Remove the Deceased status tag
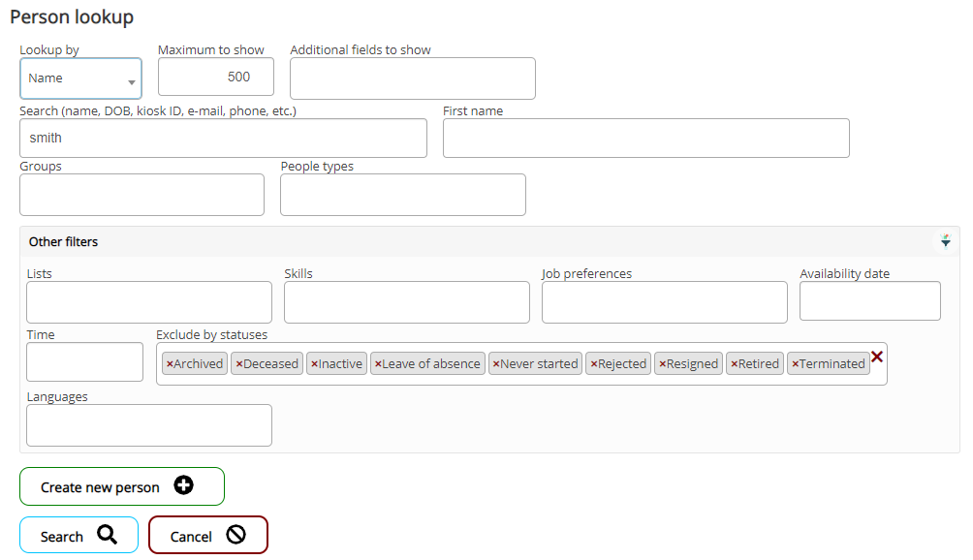Viewport: 973px width, 560px height. click(238, 364)
